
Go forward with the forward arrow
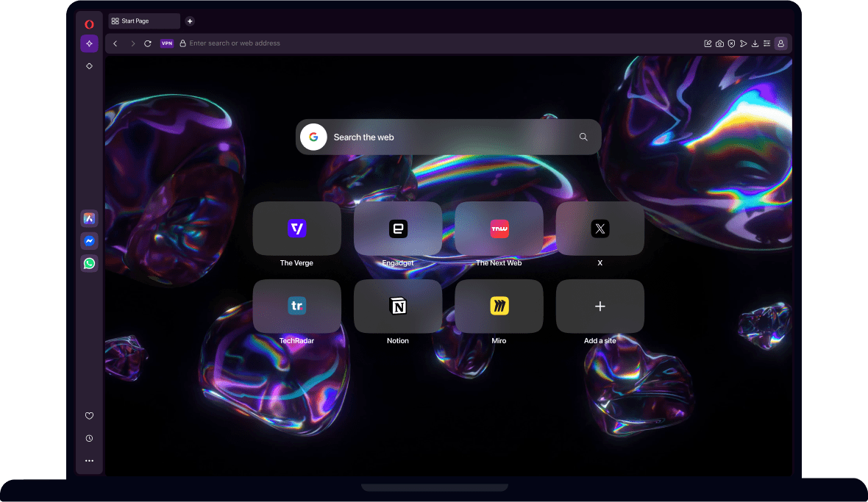(132, 43)
